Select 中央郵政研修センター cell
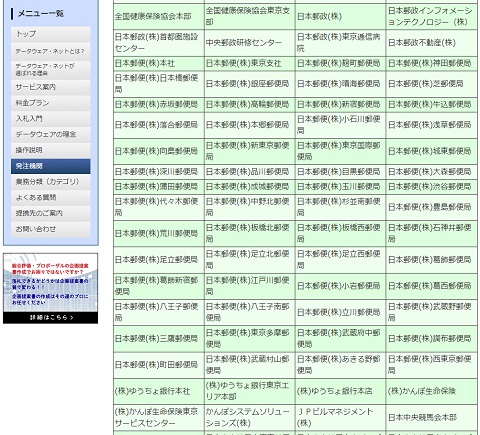The image size is (480, 435). [x=250, y=43]
